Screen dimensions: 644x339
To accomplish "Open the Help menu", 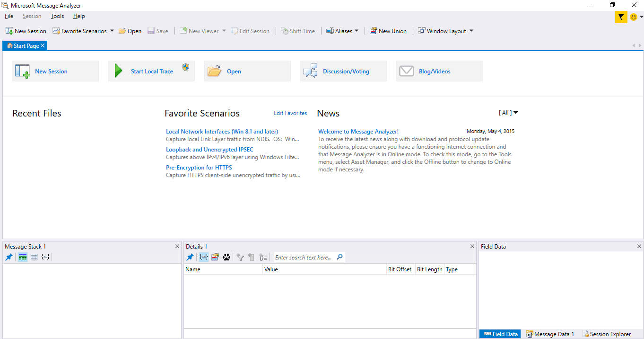I will point(79,16).
